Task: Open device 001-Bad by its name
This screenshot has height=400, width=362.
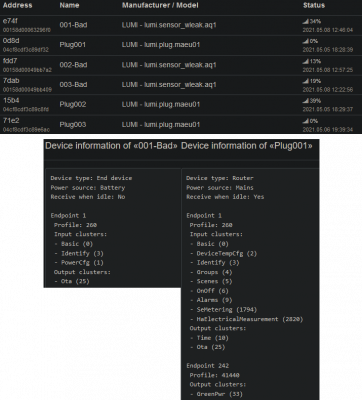Action: coord(73,25)
